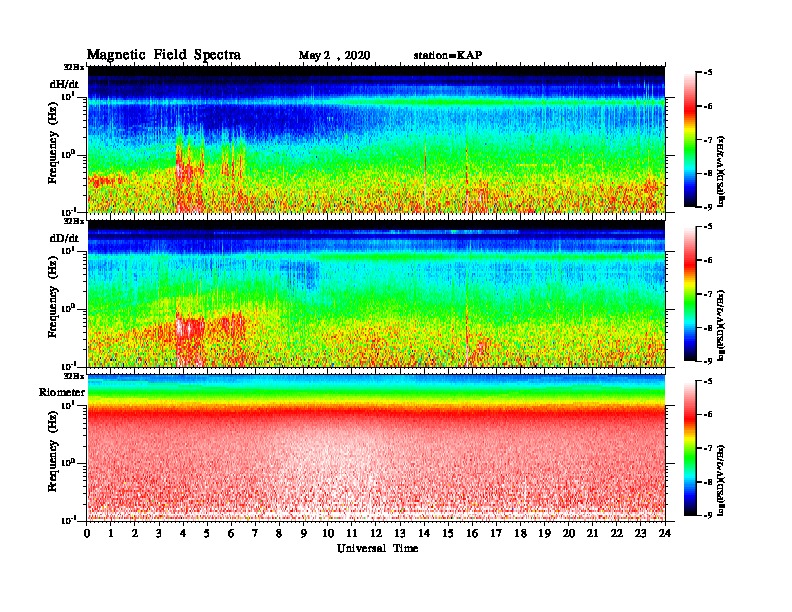Image resolution: width=792 pixels, height=612 pixels.
Task: Click the 10¹ frequency tick of dH/dt panel
Action: click(69, 96)
